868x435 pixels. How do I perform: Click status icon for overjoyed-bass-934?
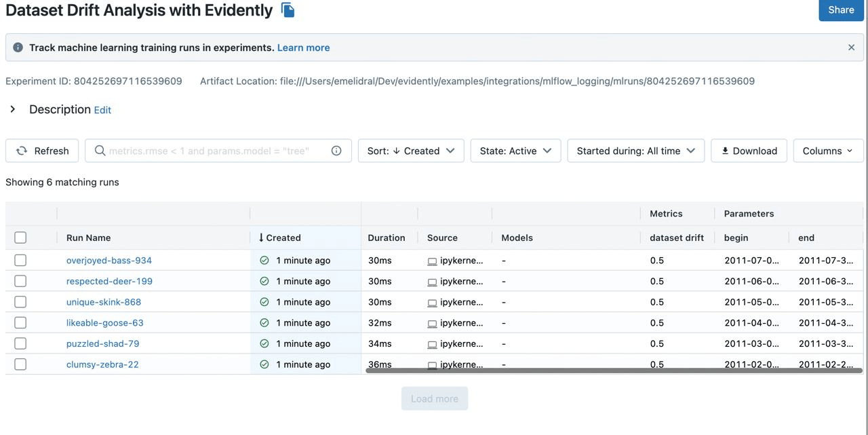pos(264,261)
